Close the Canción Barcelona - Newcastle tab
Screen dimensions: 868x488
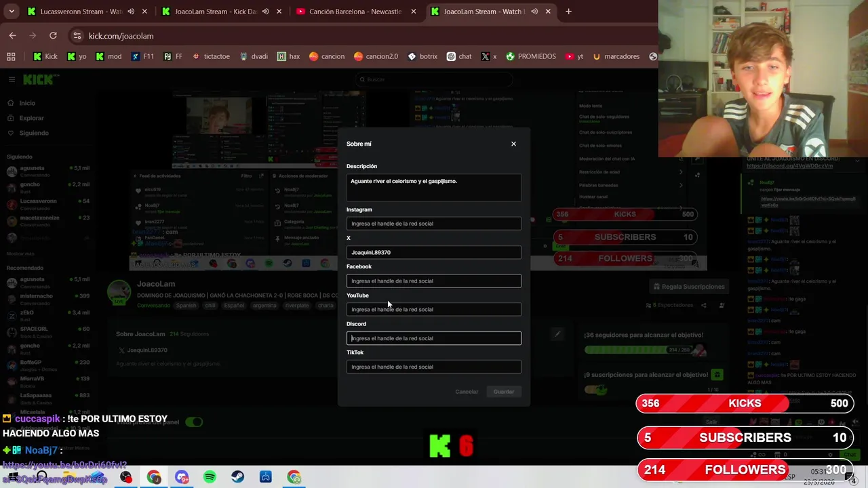click(x=414, y=12)
